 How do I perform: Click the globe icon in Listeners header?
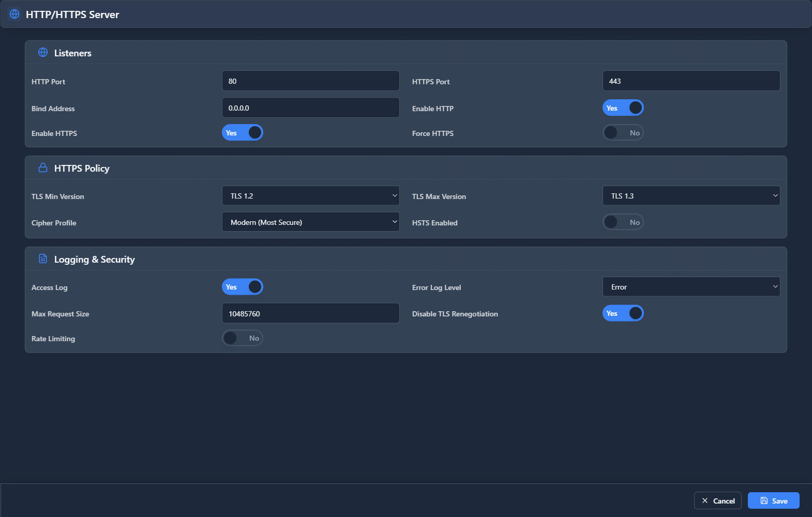pos(43,53)
